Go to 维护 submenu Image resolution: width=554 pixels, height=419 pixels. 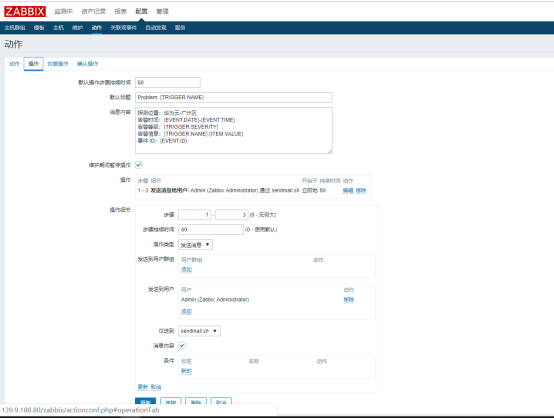coord(77,28)
